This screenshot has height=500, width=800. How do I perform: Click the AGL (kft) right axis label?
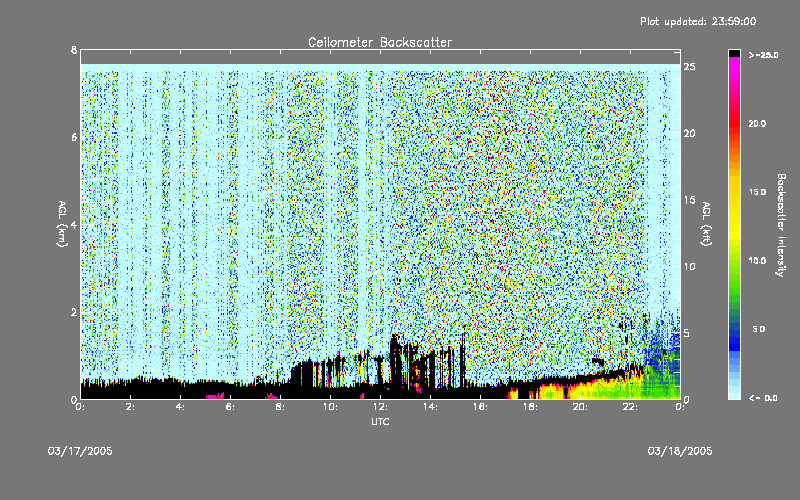tap(706, 223)
